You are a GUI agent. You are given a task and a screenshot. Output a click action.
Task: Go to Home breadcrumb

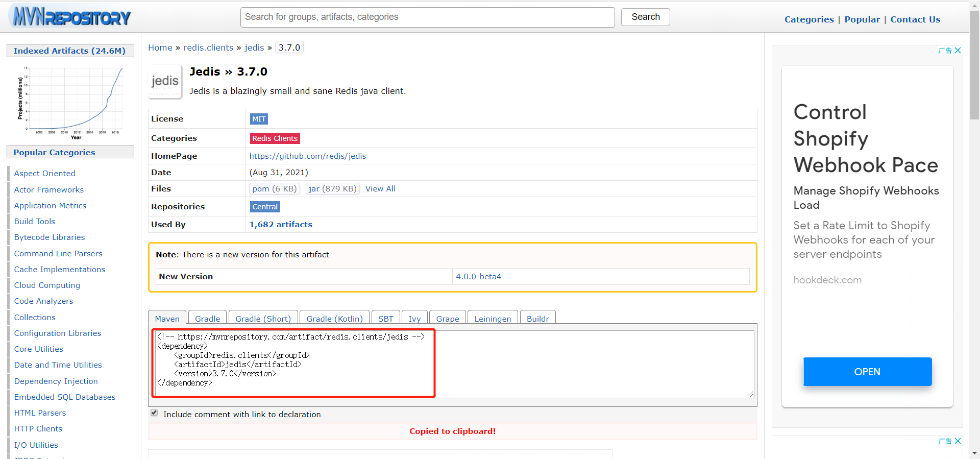tap(160, 47)
